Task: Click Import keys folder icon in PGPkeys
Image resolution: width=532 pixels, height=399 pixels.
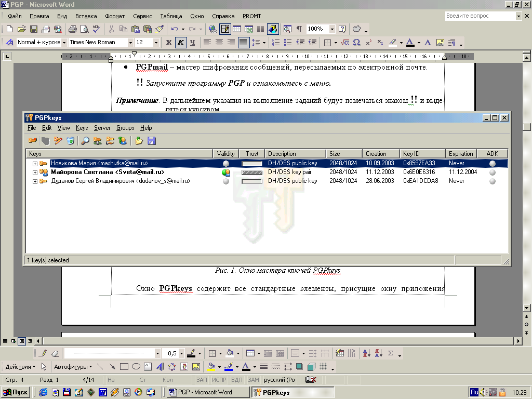Action: point(139,140)
